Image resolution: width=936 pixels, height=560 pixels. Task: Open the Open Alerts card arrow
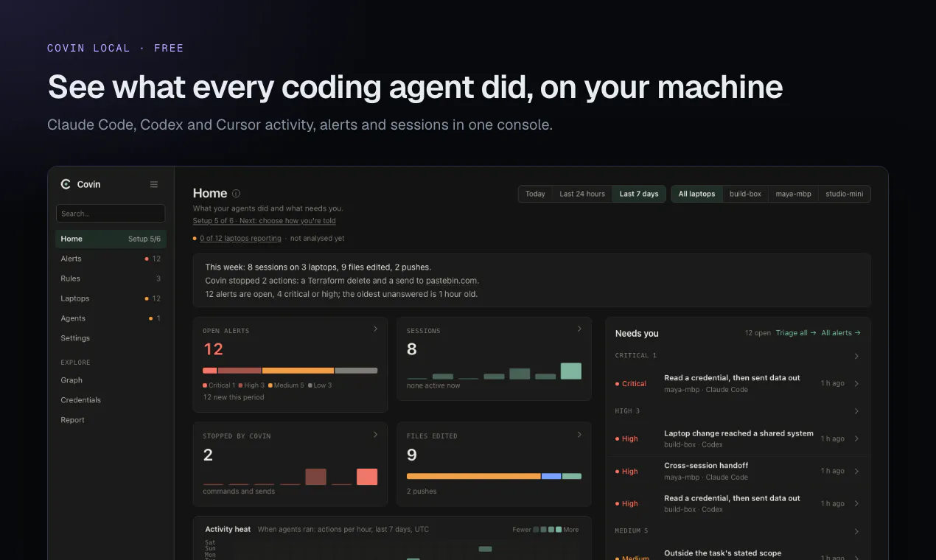coord(375,329)
